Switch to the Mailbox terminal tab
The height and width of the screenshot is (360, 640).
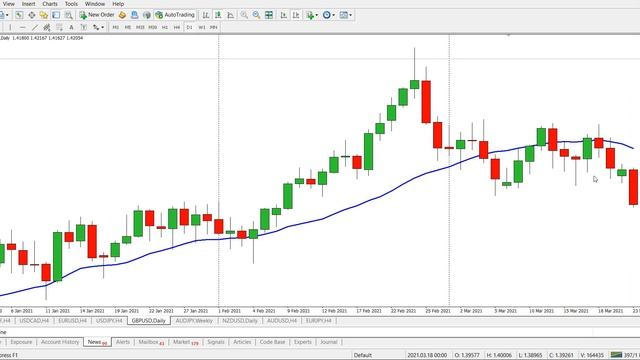(151, 342)
